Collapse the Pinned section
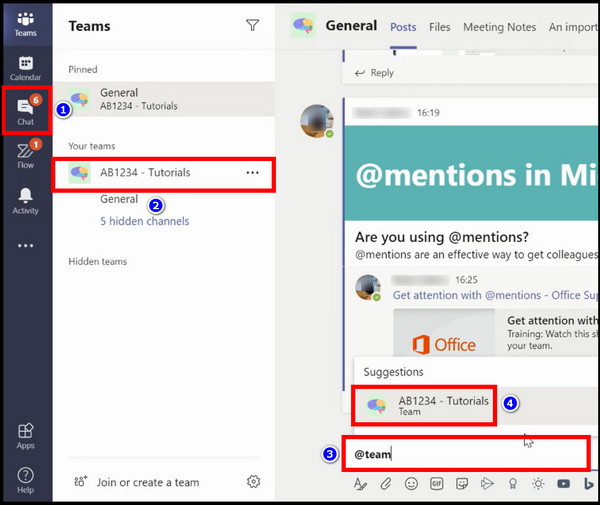The height and width of the screenshot is (505, 600). [83, 70]
